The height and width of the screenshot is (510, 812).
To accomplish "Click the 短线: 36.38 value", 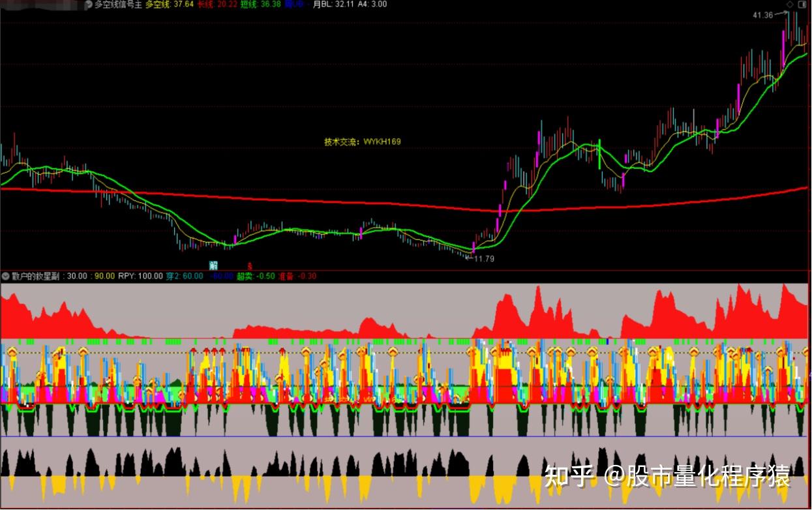I will 260,5.
